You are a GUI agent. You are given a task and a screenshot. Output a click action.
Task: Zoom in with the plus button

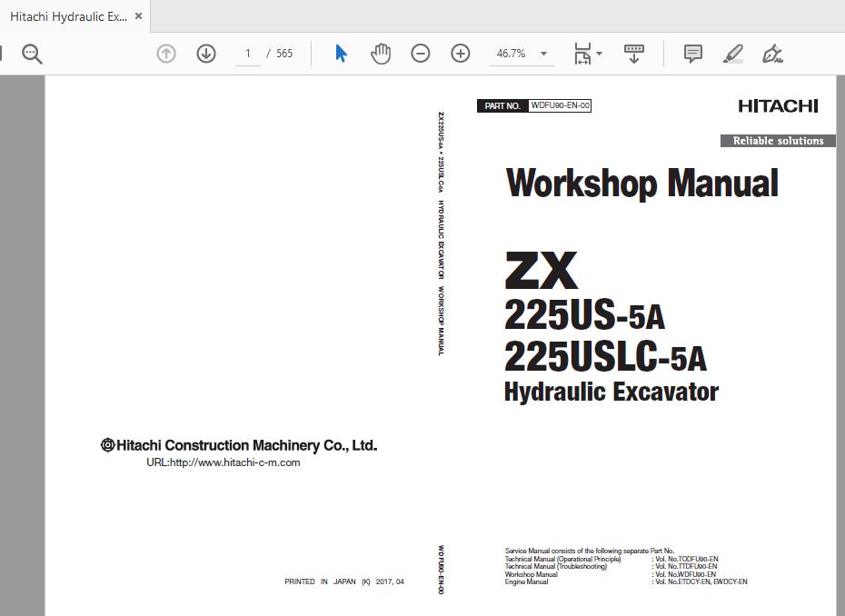461,54
